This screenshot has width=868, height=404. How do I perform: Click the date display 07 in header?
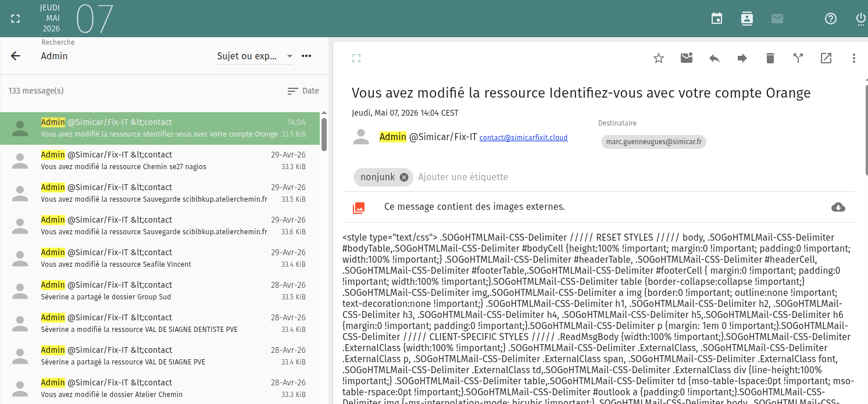[94, 19]
